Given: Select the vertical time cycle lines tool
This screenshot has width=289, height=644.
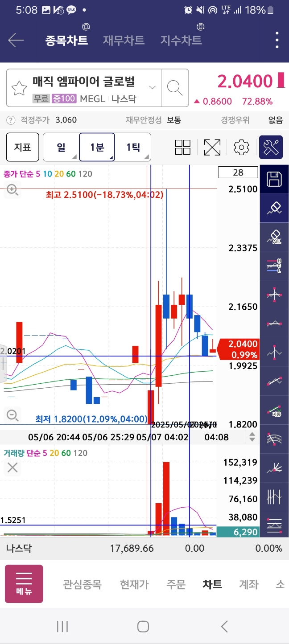Looking at the screenshot, I should 274,497.
